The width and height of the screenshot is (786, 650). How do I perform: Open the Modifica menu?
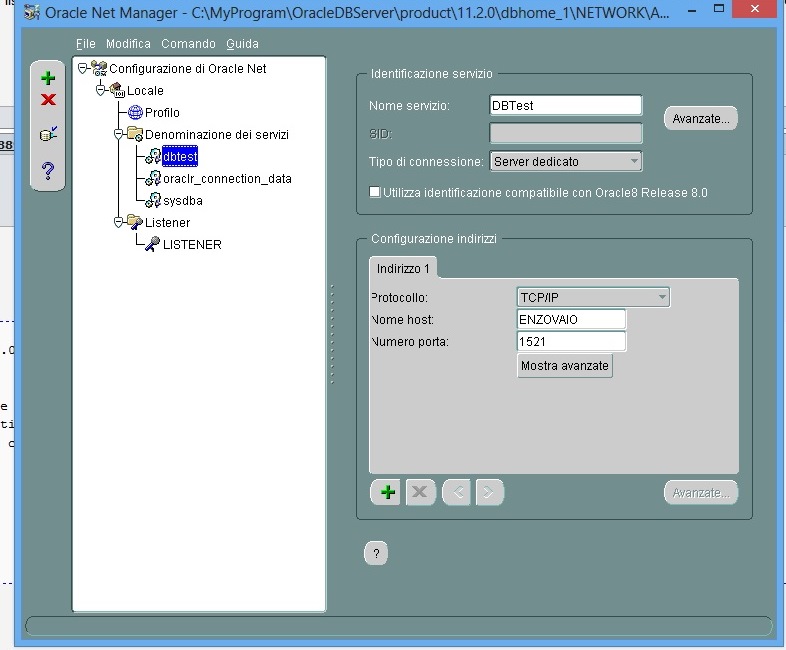(x=128, y=44)
